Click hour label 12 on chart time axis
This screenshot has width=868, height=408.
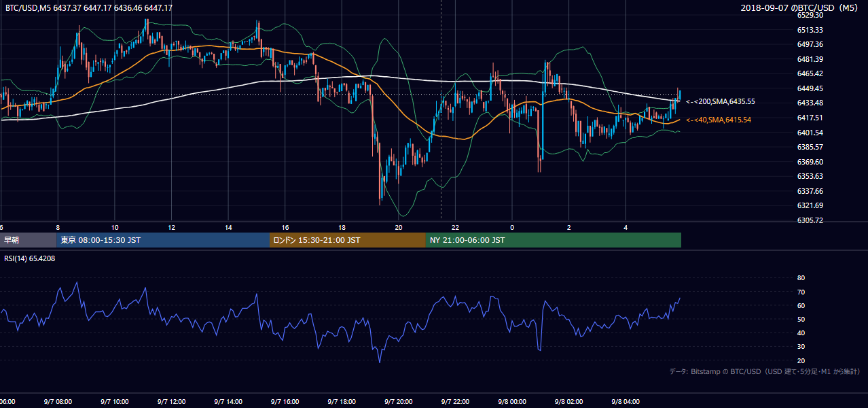[x=171, y=228]
